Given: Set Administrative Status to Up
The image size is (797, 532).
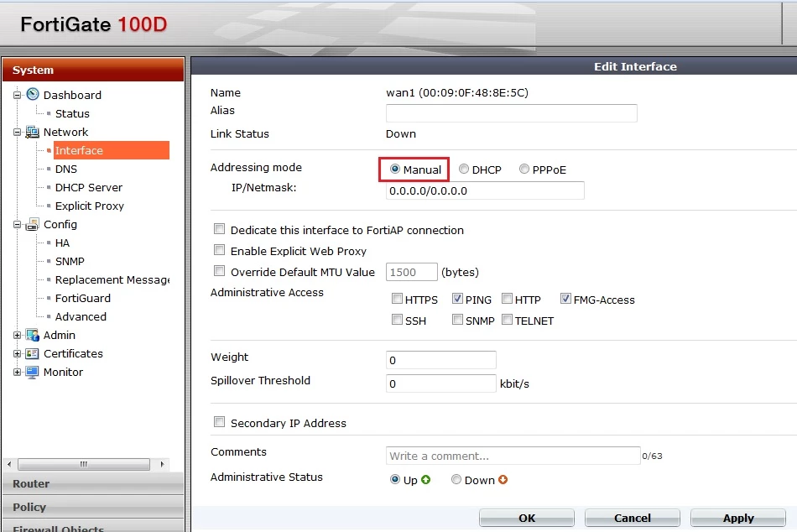Looking at the screenshot, I should (395, 479).
